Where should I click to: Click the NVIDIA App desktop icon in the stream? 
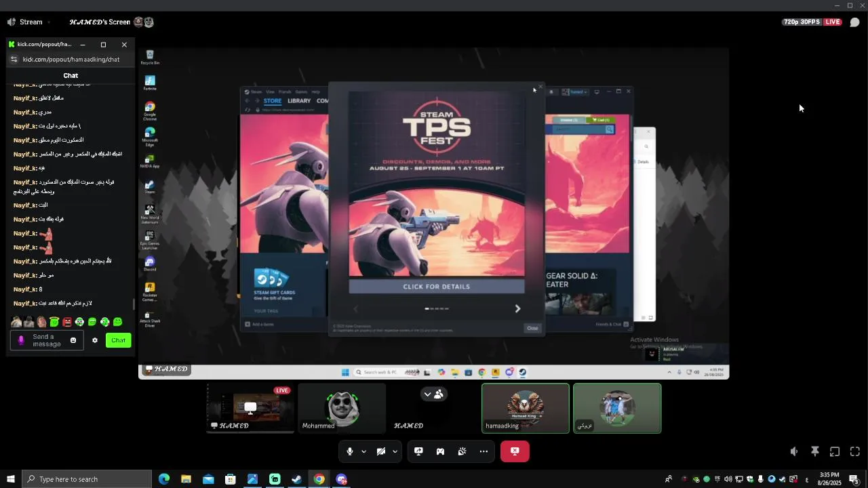pos(150,161)
